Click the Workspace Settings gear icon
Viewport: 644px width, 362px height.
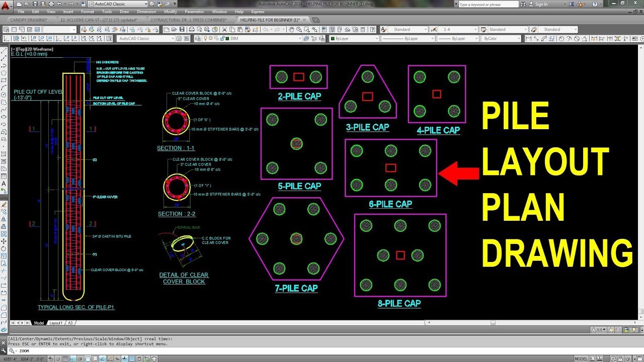tap(179, 38)
